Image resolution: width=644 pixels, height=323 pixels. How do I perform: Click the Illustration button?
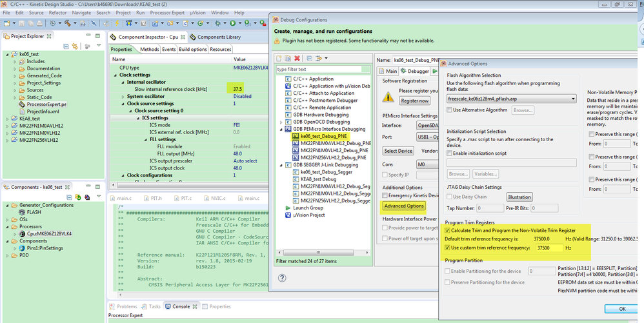[x=519, y=197]
